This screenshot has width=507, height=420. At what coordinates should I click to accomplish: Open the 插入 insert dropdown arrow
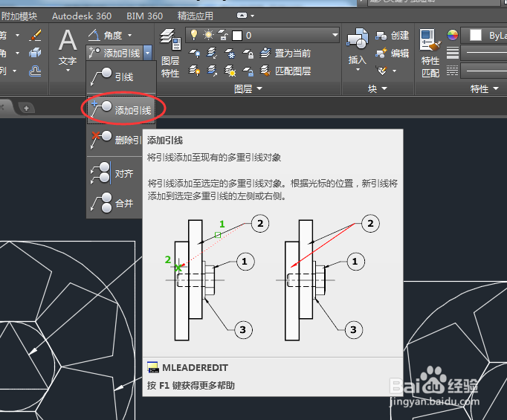tap(358, 70)
